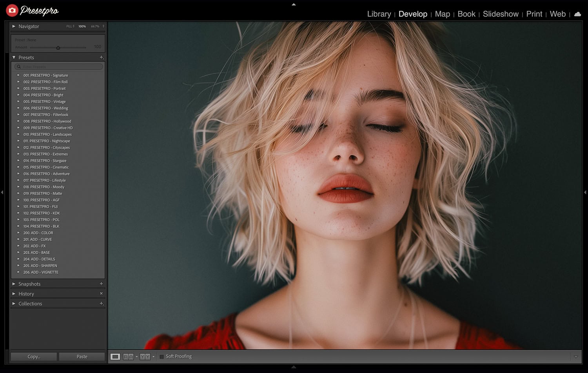This screenshot has width=588, height=373.
Task: Select 006. PRESETPRO - Wedding
Action: (45, 108)
